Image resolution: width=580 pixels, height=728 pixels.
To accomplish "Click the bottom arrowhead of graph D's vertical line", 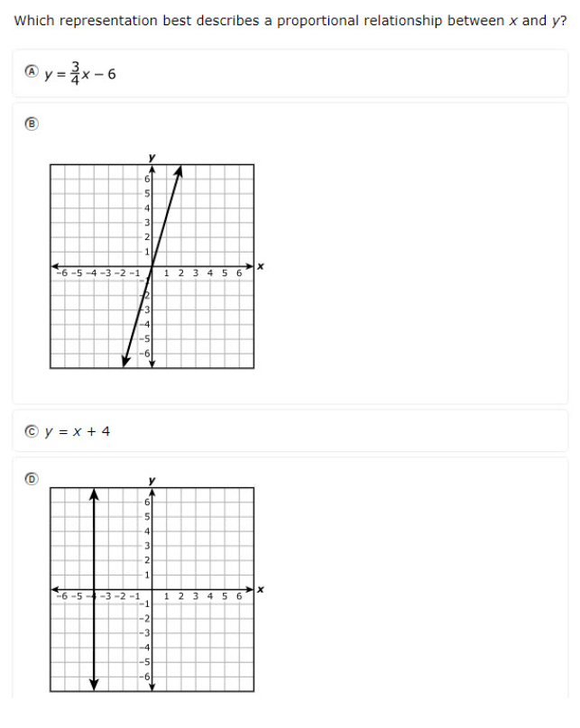I will coord(94,685).
